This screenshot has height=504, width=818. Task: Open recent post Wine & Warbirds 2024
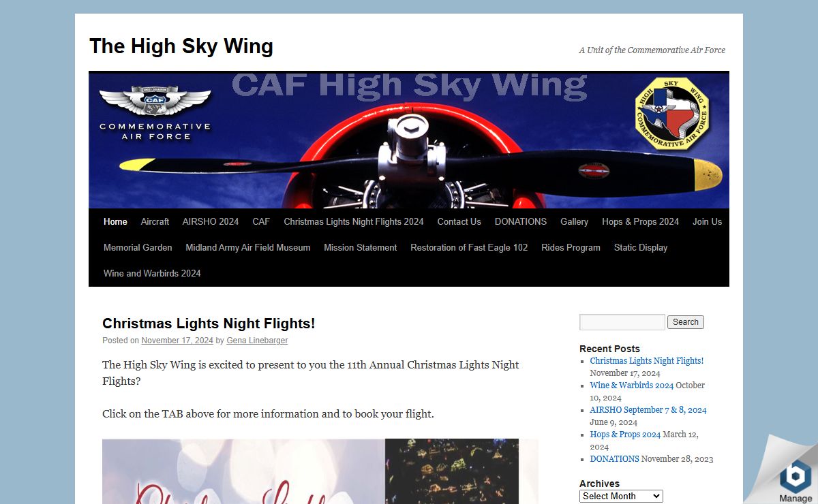pyautogui.click(x=632, y=385)
